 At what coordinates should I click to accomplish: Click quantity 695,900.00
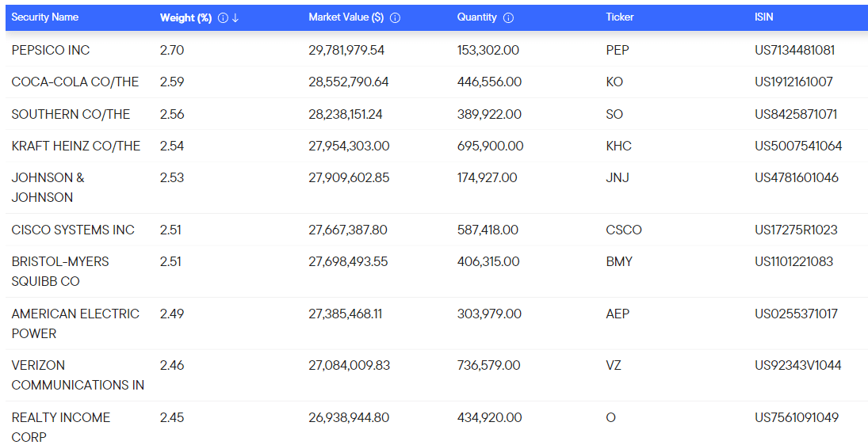point(491,146)
